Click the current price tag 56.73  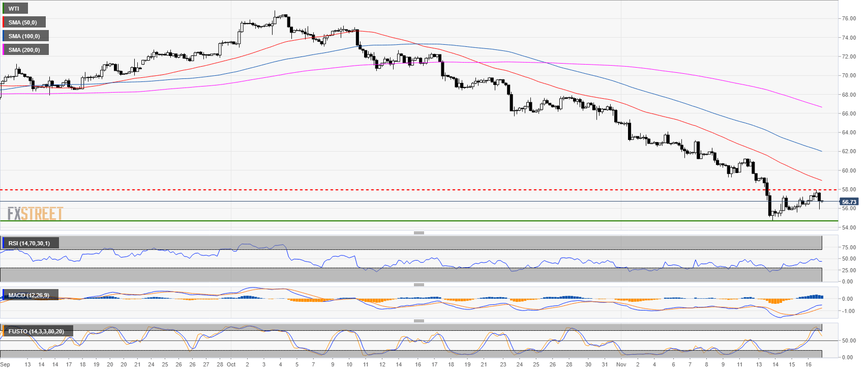point(849,202)
